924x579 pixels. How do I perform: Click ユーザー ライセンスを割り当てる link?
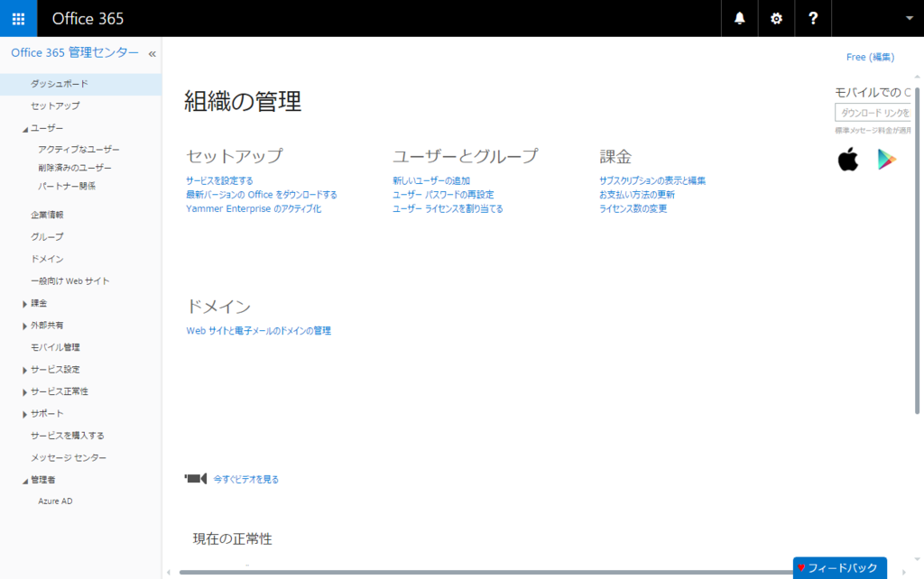448,209
